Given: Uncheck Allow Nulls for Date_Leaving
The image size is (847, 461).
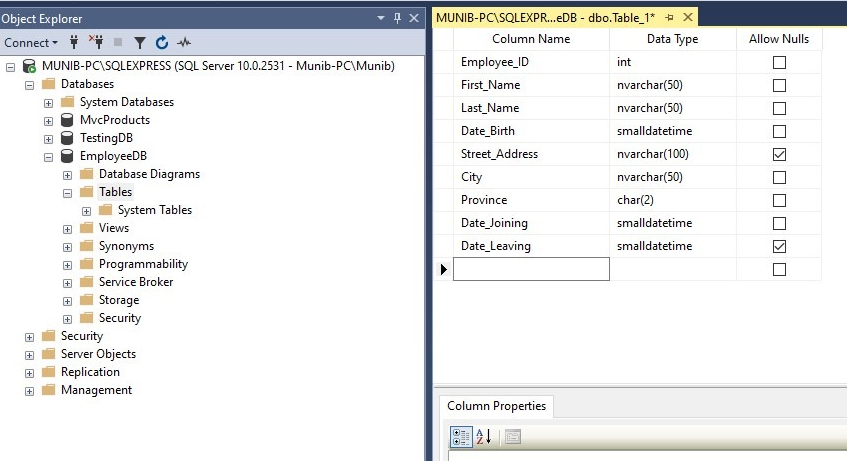Looking at the screenshot, I should pos(779,246).
